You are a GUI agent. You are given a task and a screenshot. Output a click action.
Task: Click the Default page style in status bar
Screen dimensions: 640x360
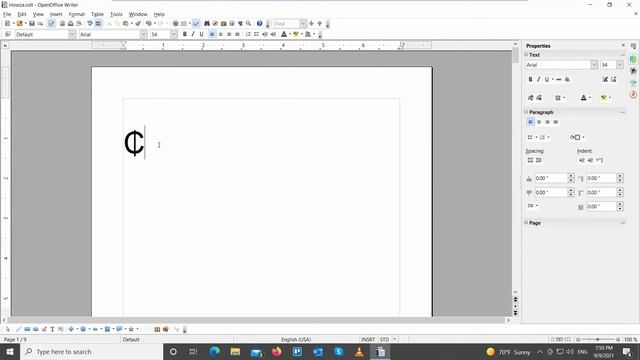point(131,340)
